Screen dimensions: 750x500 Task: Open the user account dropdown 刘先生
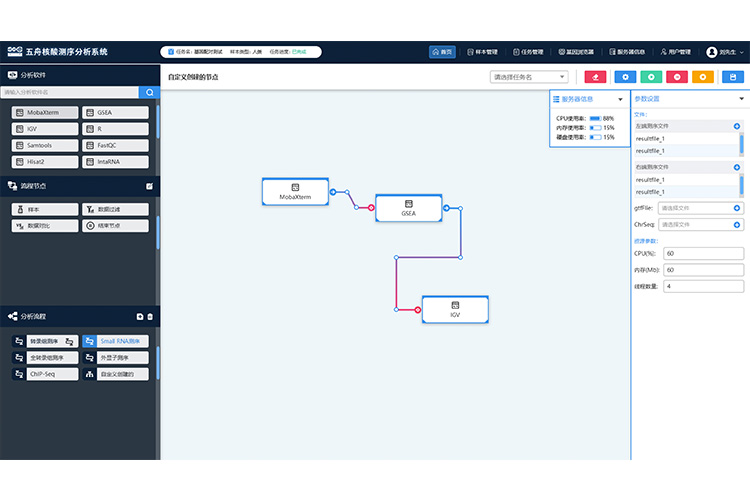[721, 51]
